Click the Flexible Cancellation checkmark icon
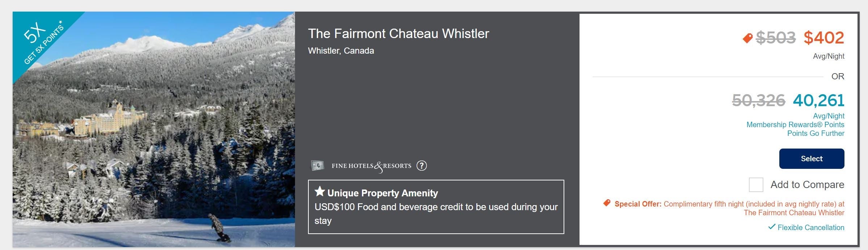 772,227
